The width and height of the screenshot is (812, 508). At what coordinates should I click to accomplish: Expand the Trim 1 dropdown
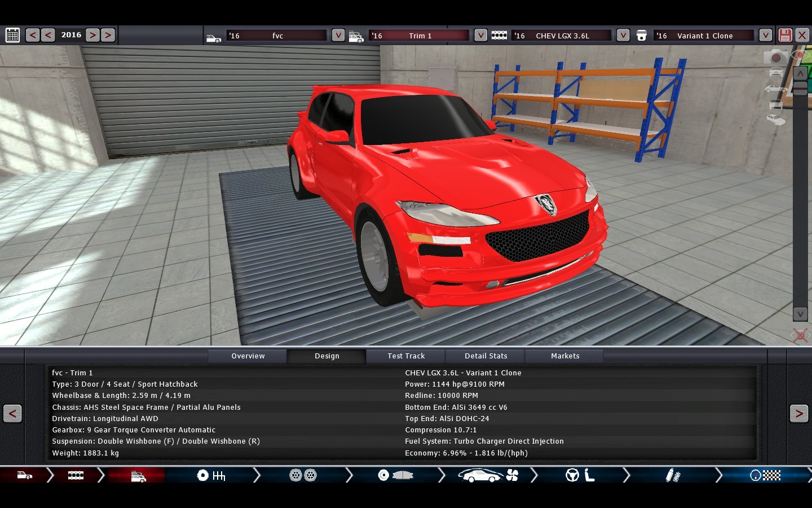(x=480, y=35)
